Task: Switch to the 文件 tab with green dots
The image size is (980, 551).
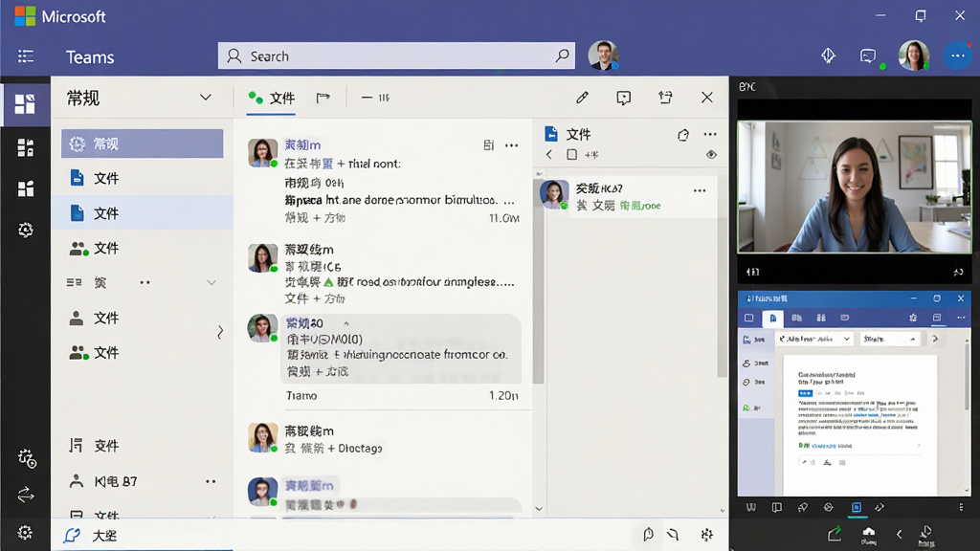Action: pos(271,98)
